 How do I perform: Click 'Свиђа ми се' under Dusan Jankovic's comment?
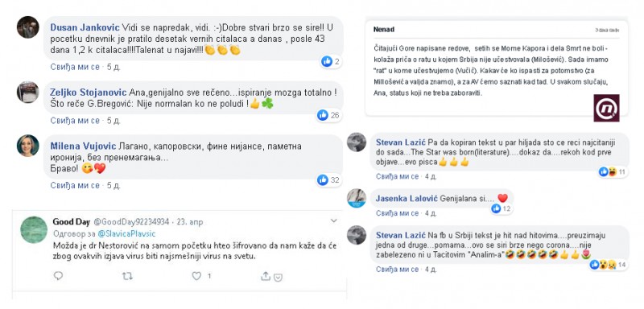[75, 67]
